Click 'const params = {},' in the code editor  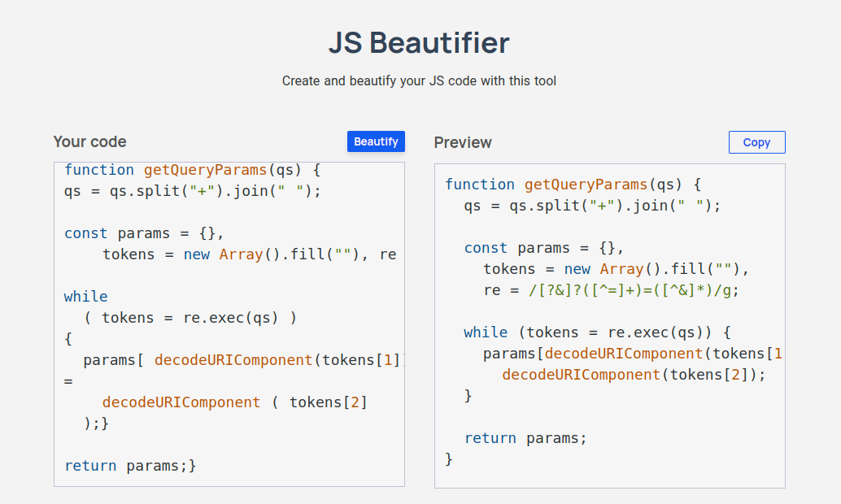pyautogui.click(x=144, y=233)
